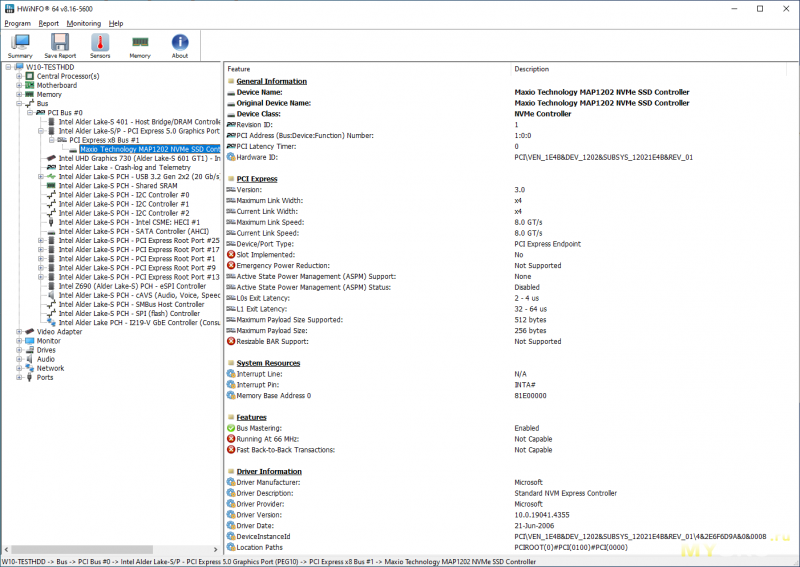
Task: Click the Driver Information section header
Action: [269, 472]
